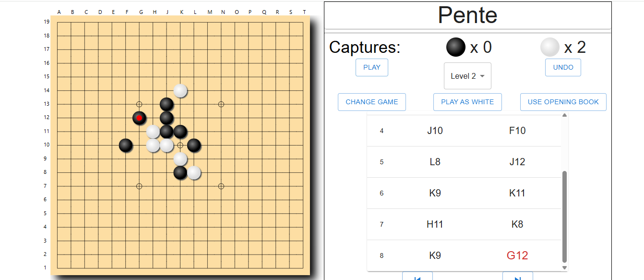Click the white stone at K14
The width and height of the screenshot is (644, 280).
[180, 90]
